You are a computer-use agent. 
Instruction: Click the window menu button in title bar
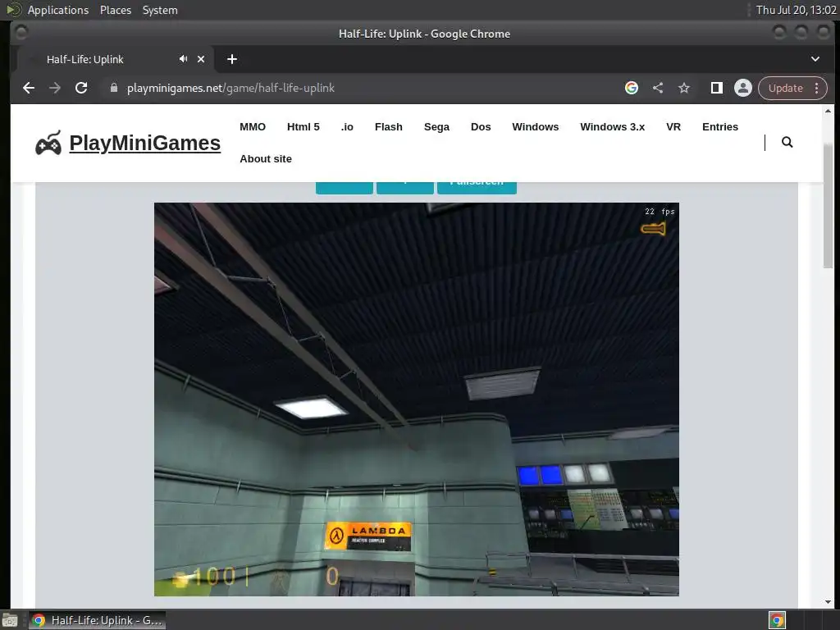click(21, 33)
